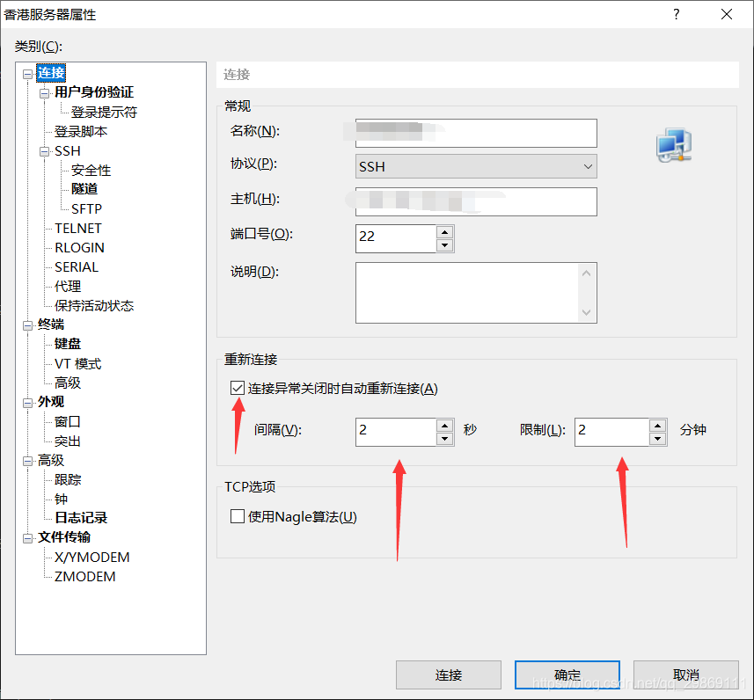Viewport: 754px width, 700px height.
Task: Collapse the 终端 tree node
Action: point(28,325)
